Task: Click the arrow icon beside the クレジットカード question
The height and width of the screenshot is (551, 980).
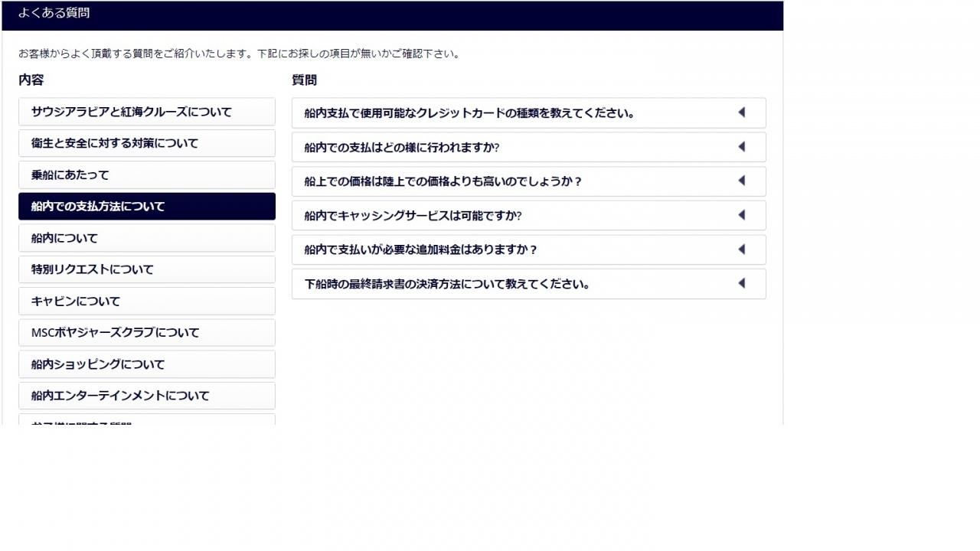Action: click(741, 112)
